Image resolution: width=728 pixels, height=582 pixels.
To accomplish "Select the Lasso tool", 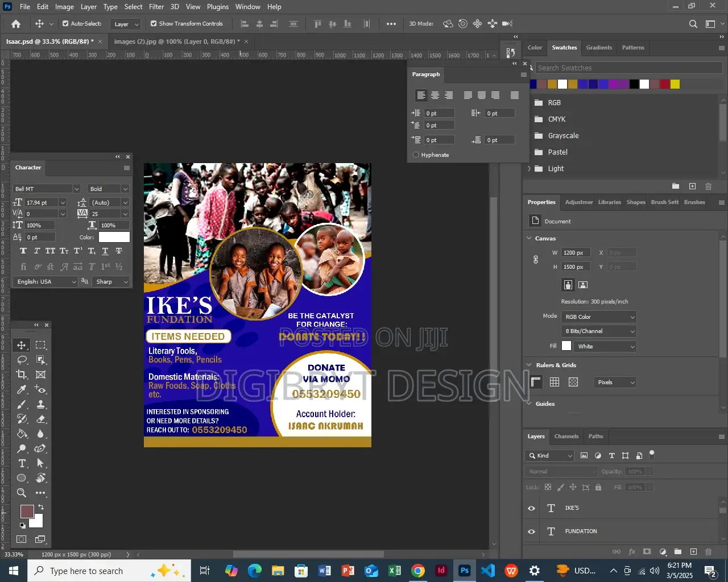I will 22,360.
